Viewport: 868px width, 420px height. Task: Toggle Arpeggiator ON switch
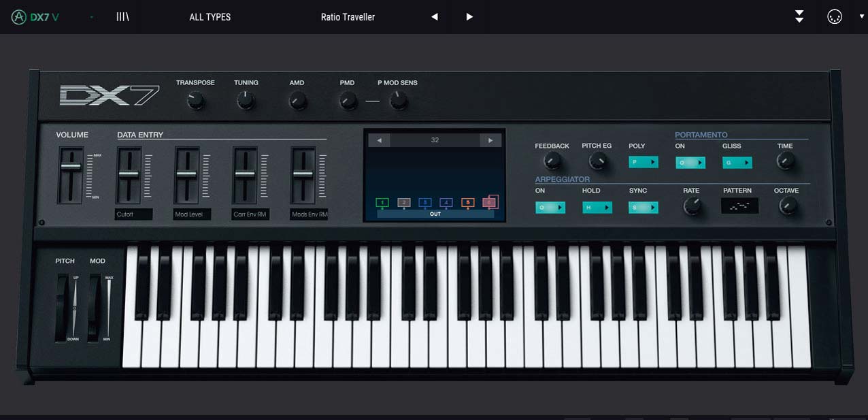coord(550,208)
